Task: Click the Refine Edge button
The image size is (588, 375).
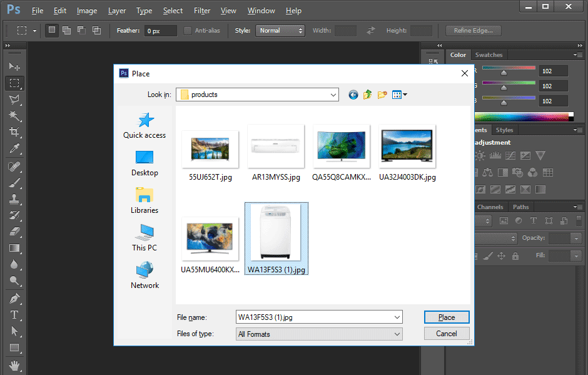Action: [473, 30]
